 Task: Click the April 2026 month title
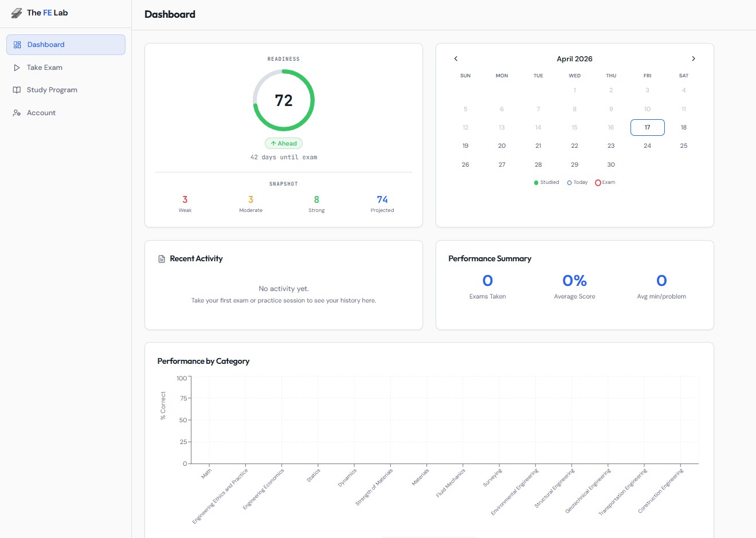click(574, 58)
